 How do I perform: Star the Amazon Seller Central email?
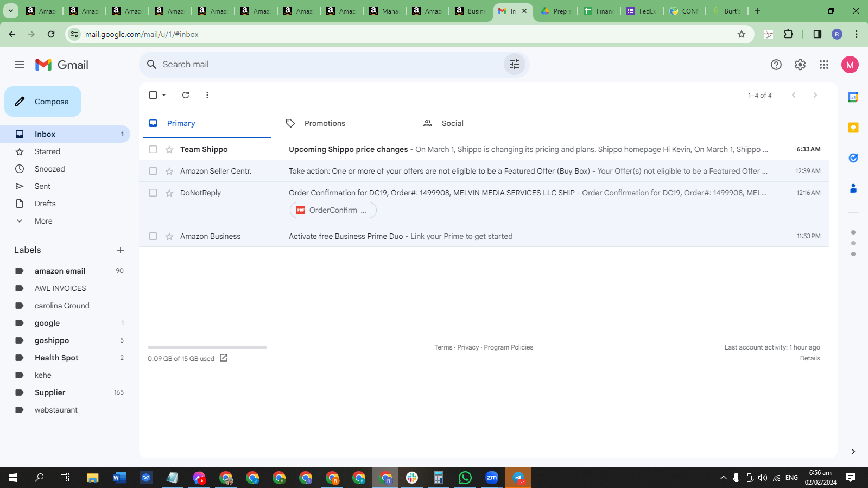point(169,171)
